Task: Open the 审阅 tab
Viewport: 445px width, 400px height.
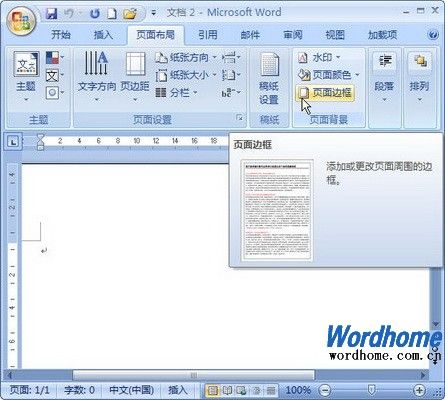Action: (x=293, y=34)
